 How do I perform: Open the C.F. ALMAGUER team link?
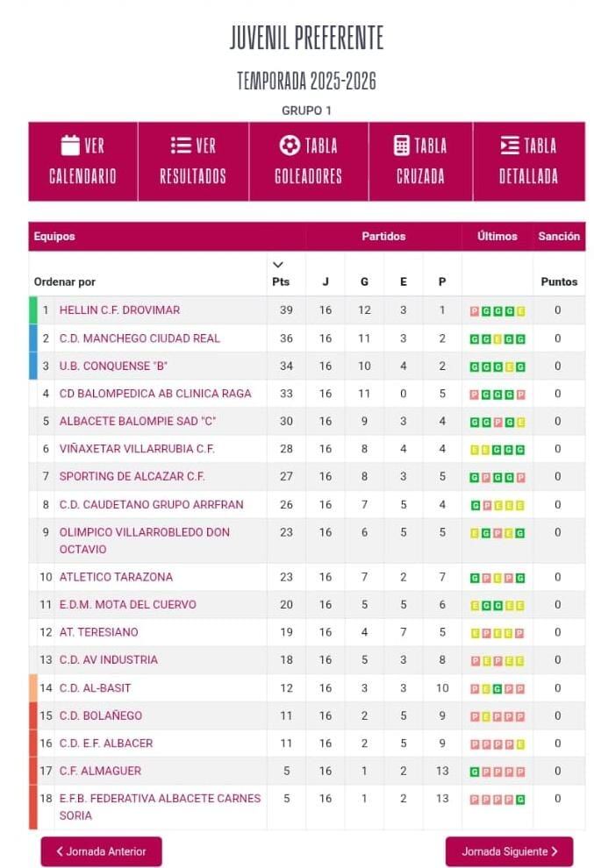click(x=104, y=771)
